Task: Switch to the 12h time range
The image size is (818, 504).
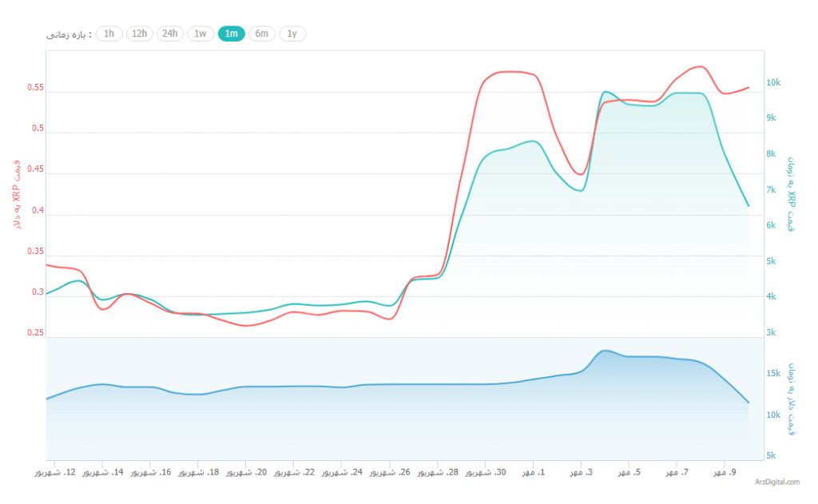Action: 138,34
